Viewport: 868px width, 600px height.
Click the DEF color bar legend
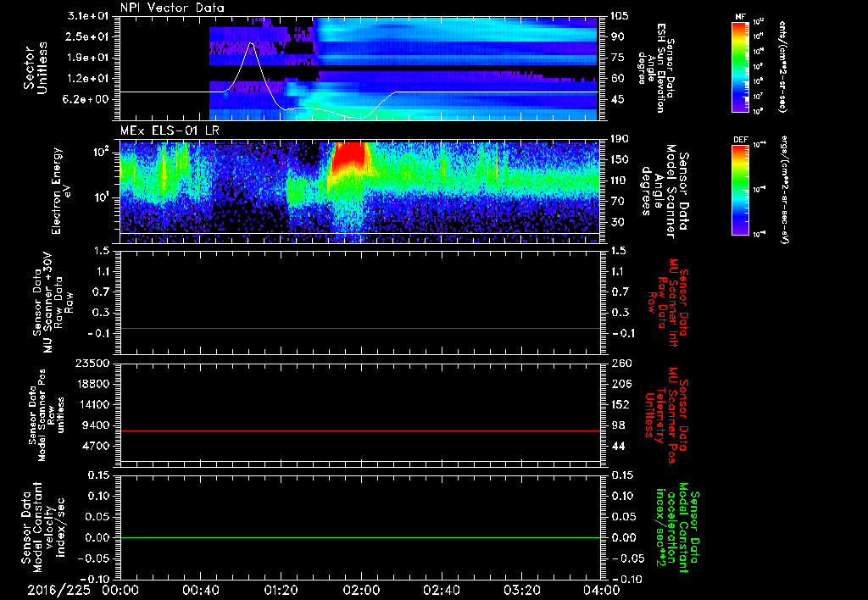(x=740, y=190)
